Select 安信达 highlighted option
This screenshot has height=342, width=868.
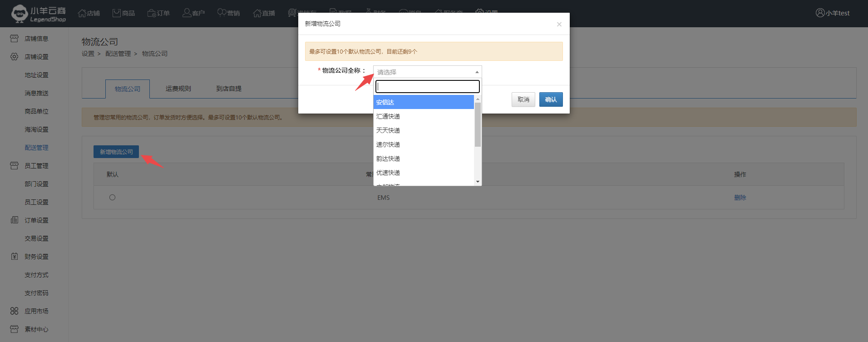point(385,103)
